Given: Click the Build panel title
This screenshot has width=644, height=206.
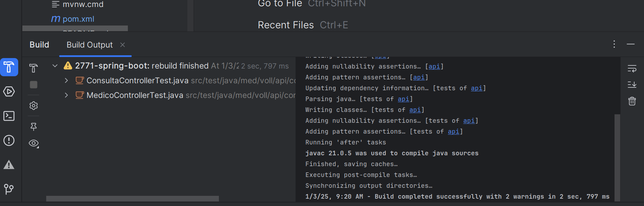Looking at the screenshot, I should click(39, 45).
